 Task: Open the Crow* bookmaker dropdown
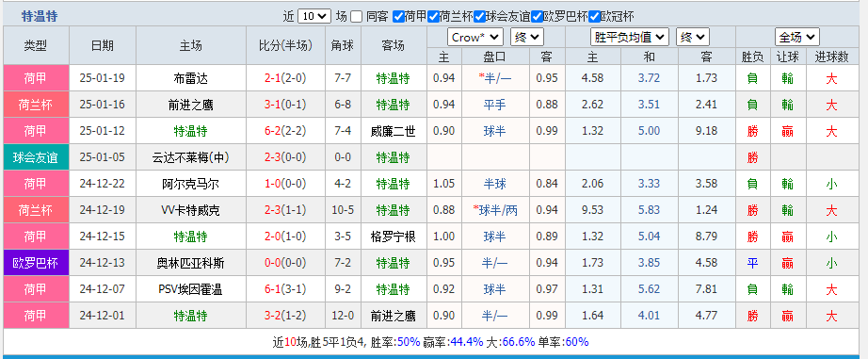(x=475, y=37)
